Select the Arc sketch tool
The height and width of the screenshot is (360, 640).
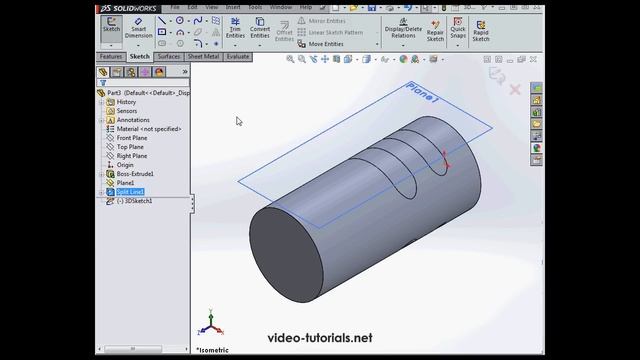[x=180, y=32]
